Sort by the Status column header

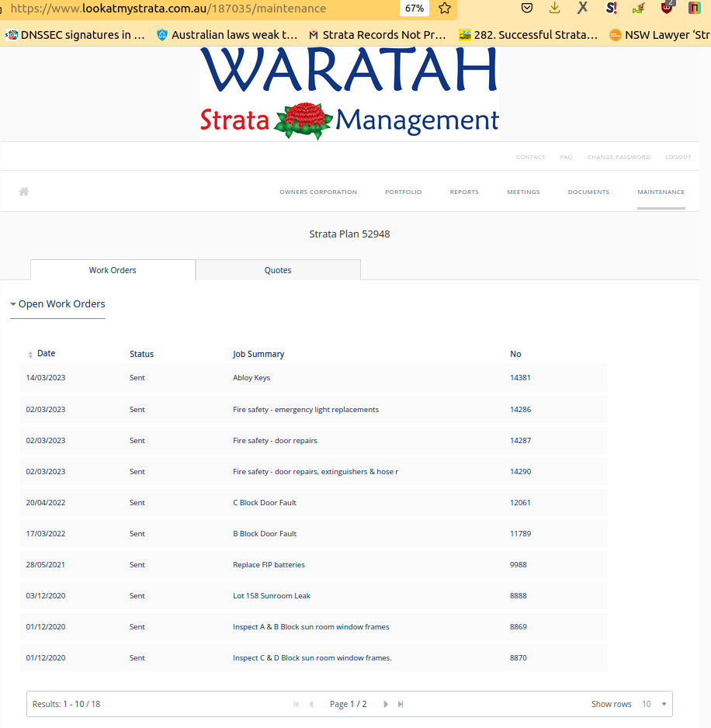pyautogui.click(x=141, y=354)
